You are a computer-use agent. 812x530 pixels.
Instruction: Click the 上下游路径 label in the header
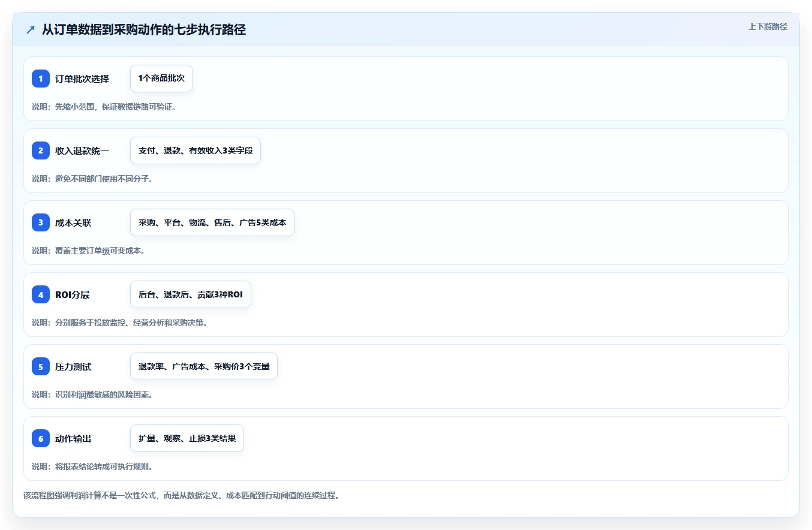(x=768, y=26)
